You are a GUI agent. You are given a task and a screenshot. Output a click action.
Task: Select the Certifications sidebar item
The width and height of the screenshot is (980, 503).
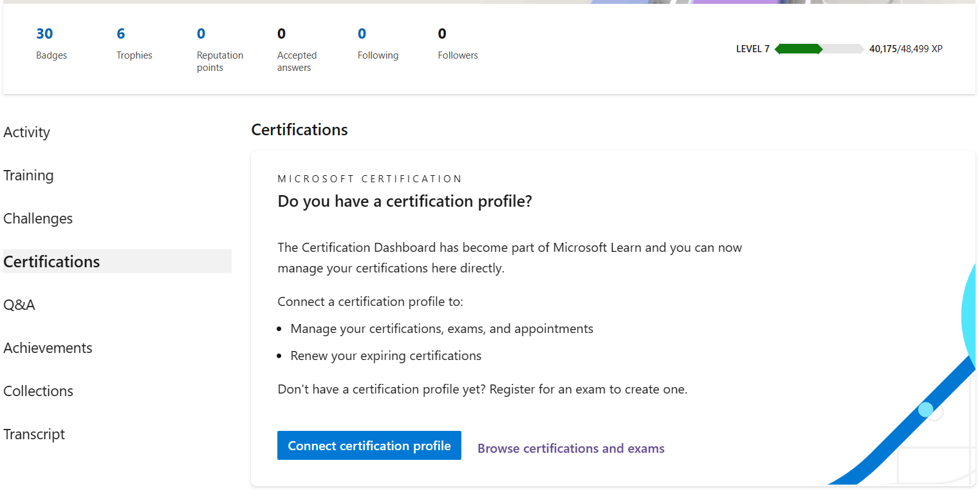[117, 261]
